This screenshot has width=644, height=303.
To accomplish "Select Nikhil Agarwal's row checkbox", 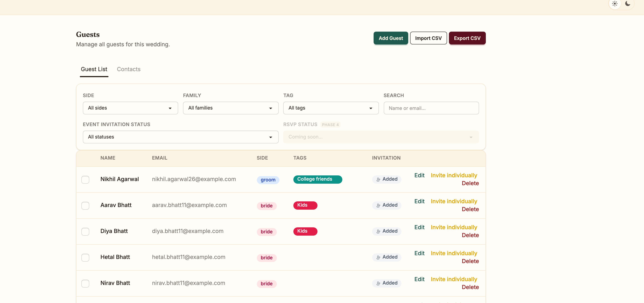I will click(x=85, y=180).
